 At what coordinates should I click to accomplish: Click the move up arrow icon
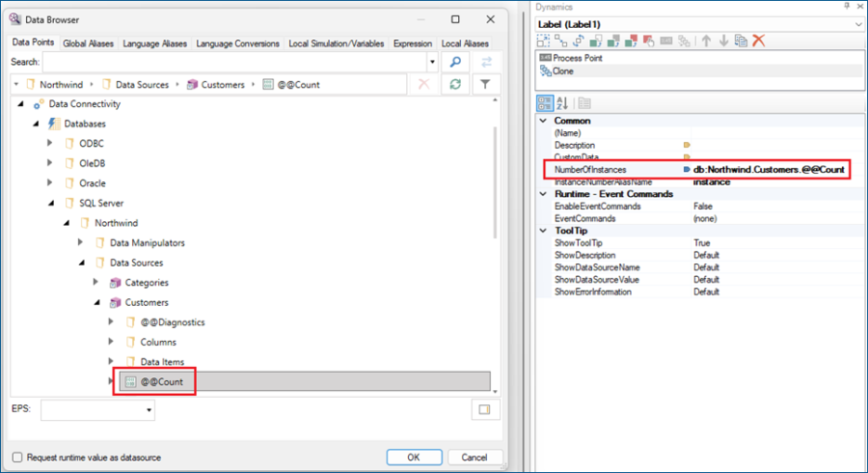[x=705, y=41]
